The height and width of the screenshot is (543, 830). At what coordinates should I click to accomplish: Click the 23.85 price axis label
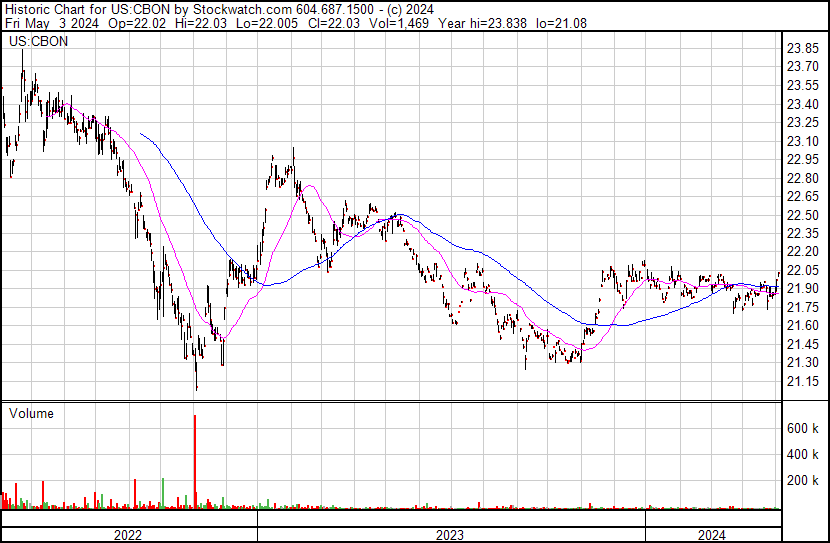coord(803,49)
